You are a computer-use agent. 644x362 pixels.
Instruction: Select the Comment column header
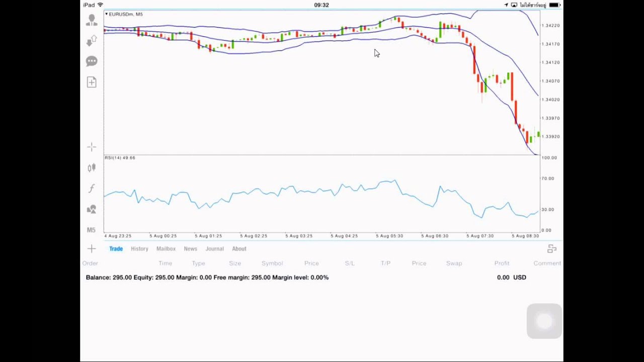[547, 263]
